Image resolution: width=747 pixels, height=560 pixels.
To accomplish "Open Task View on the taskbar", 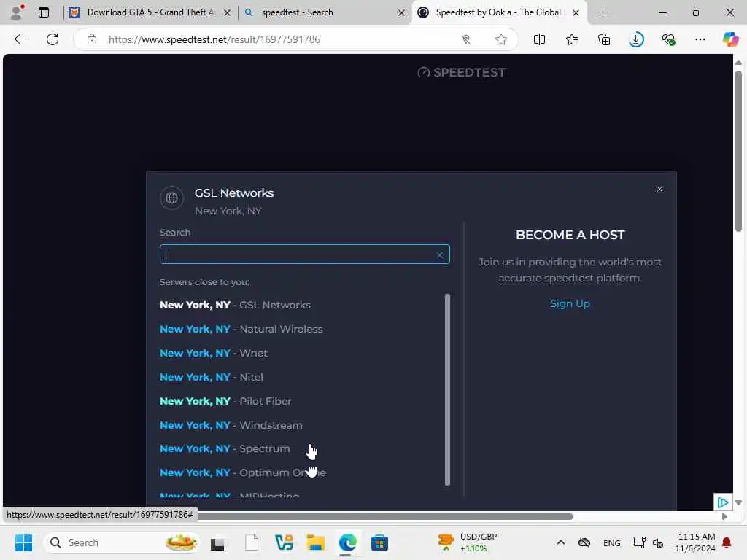I will tap(217, 542).
